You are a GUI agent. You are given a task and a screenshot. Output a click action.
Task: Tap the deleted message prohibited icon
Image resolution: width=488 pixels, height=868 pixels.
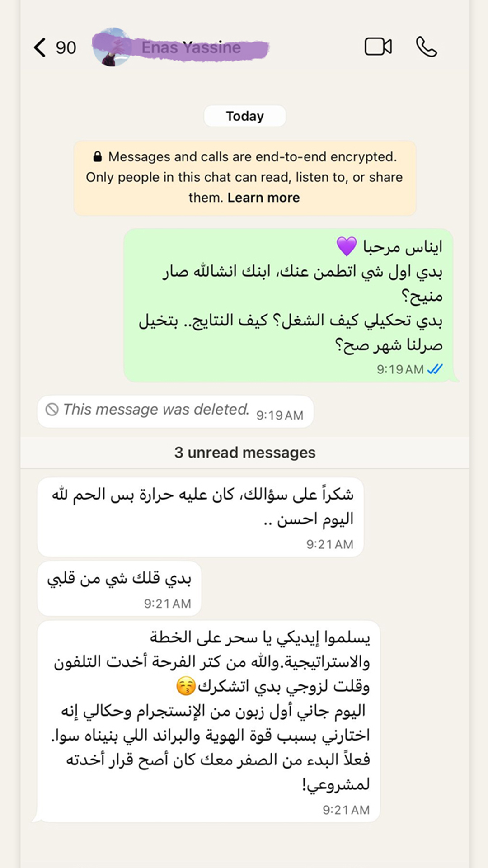(x=52, y=410)
